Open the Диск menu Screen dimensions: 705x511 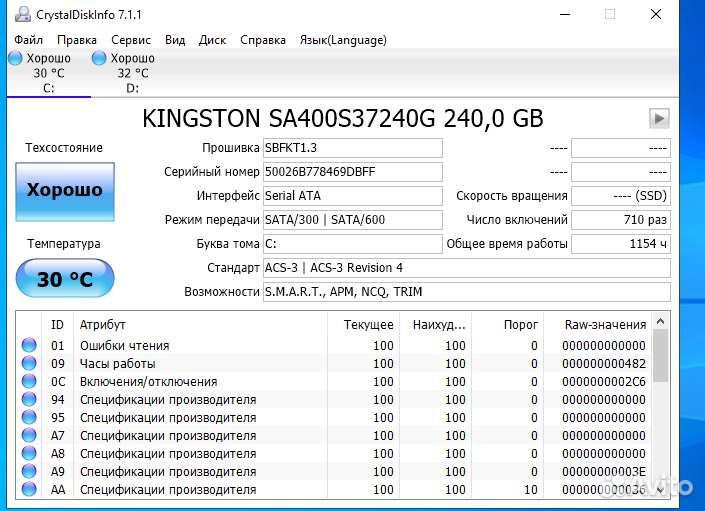click(x=212, y=40)
